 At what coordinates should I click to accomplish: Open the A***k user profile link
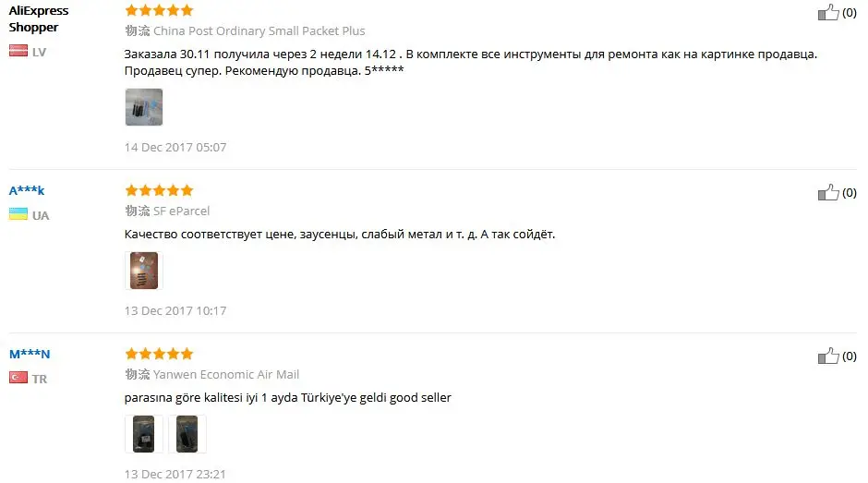tap(27, 190)
